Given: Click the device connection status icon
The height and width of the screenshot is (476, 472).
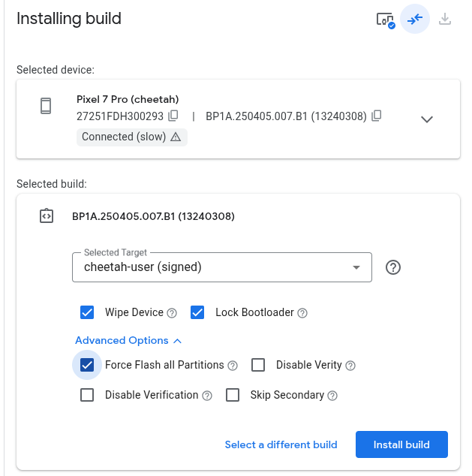Looking at the screenshot, I should (385, 20).
